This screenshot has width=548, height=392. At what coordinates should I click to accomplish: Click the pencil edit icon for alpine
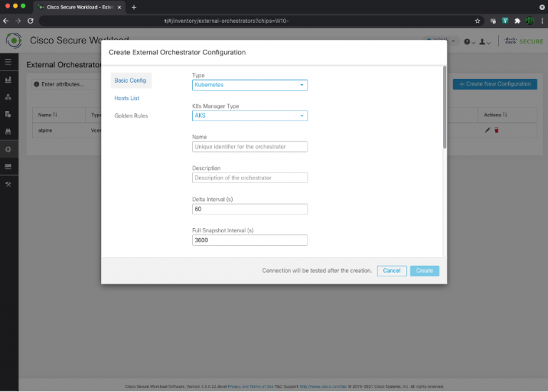(487, 130)
